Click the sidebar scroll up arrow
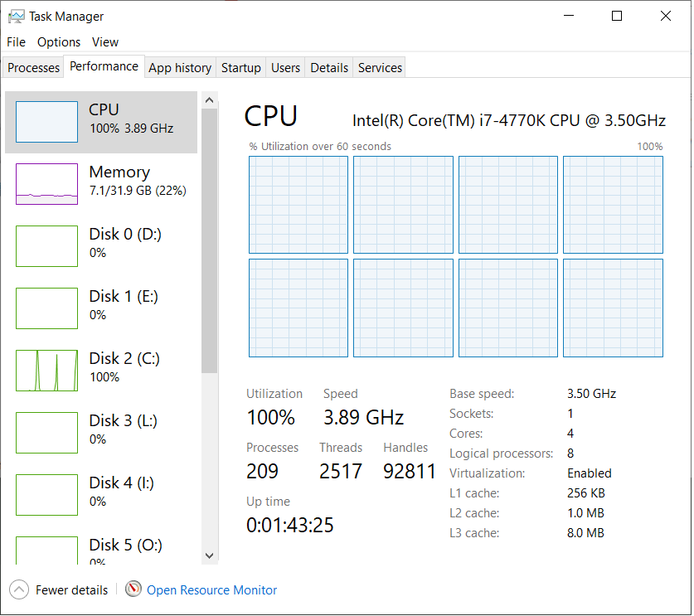Screen dimensions: 694x616 (210, 101)
